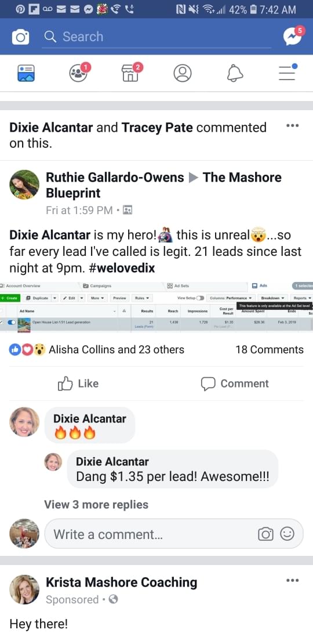The height and width of the screenshot is (644, 313).
Task: View reactions from Alisha Collins and 23 others
Action: pos(97,349)
